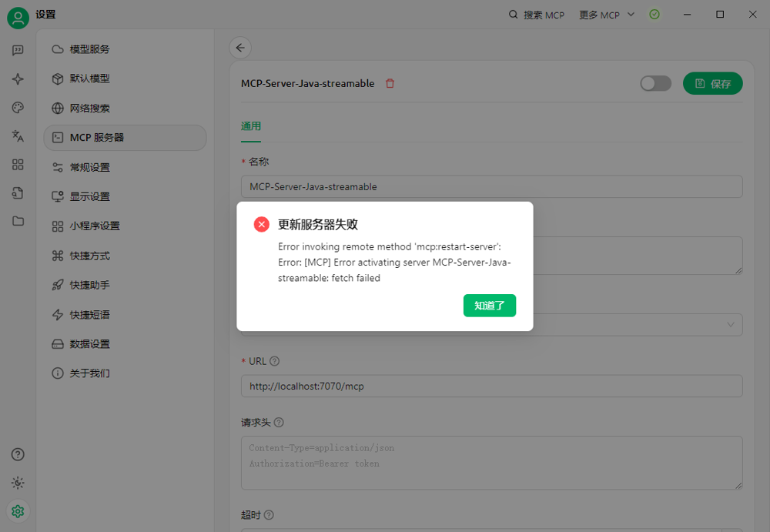Open the 更多 MCP dropdown
This screenshot has width=770, height=532.
click(607, 15)
